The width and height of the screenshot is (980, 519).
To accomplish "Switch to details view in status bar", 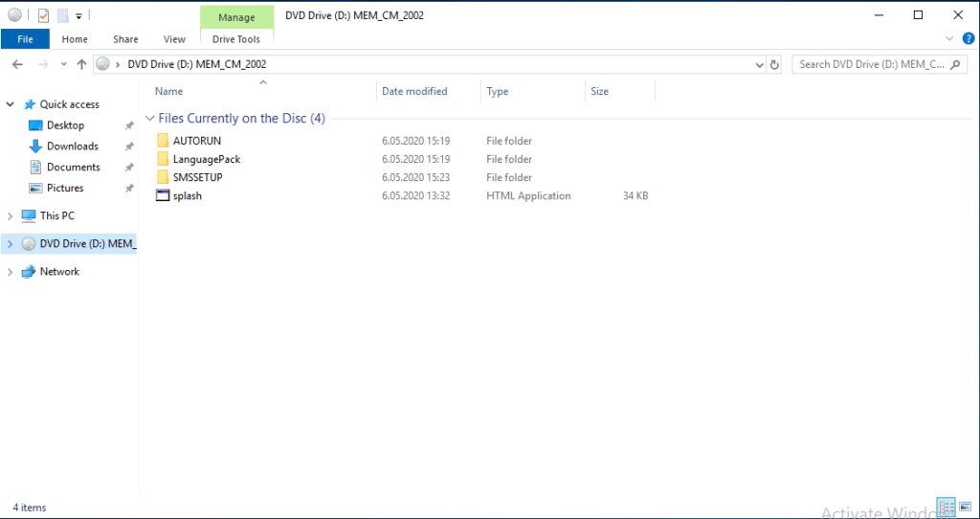I will click(946, 507).
